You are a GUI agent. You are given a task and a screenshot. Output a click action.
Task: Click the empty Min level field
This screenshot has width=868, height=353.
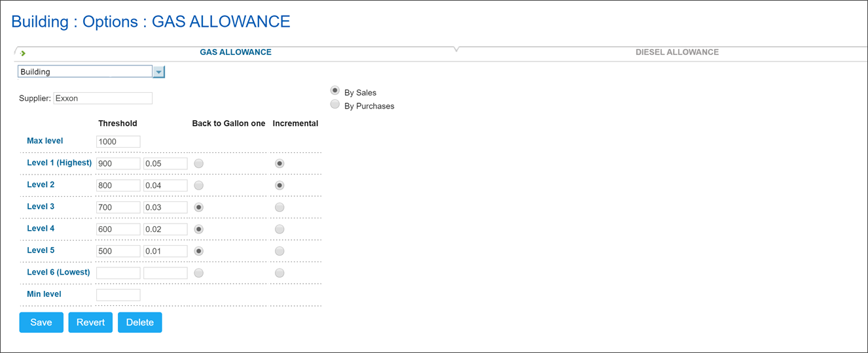coord(118,295)
